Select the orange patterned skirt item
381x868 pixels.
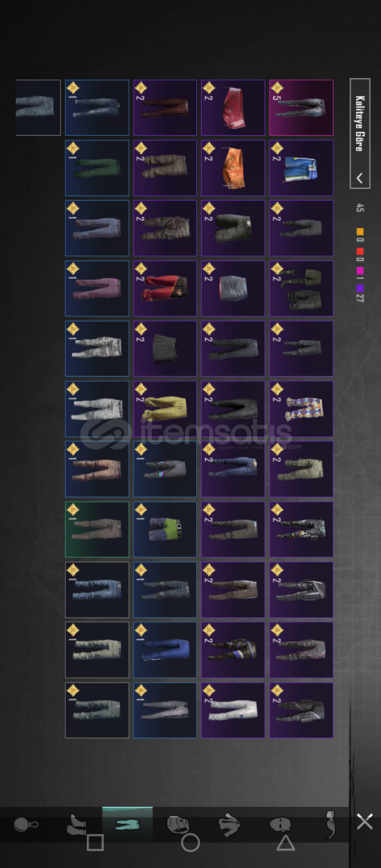(232, 168)
